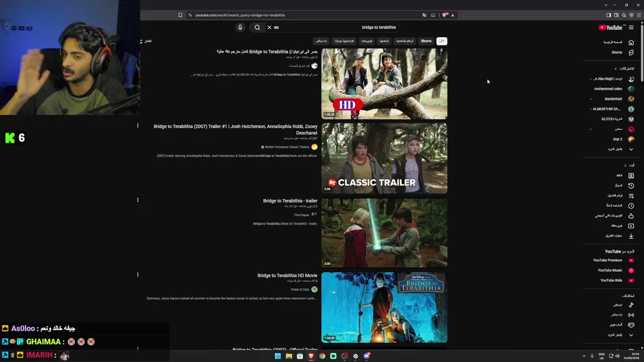Open the options menu for HD Movie result
Viewport: 644px width, 362px height.
(137, 275)
